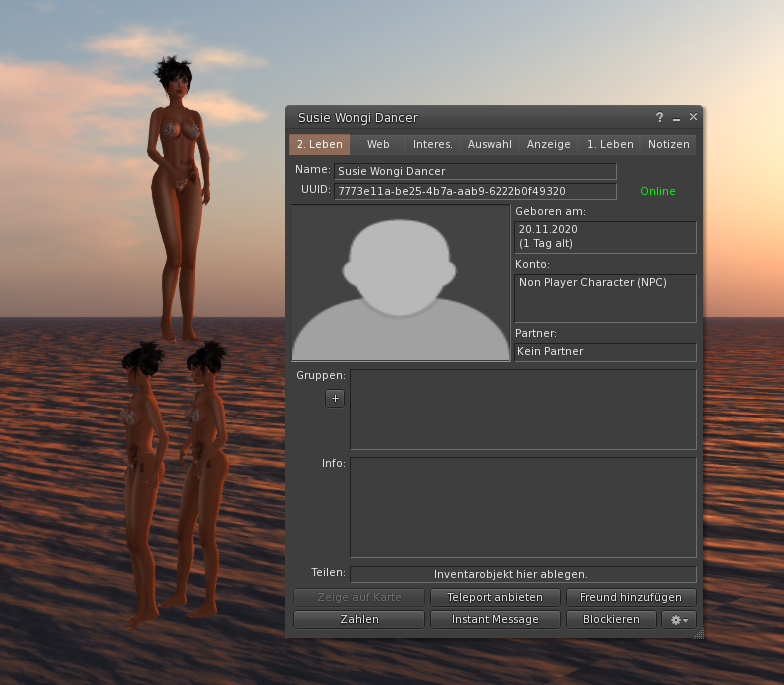Switch to the Web tab
Viewport: 784px width, 685px height.
(378, 144)
